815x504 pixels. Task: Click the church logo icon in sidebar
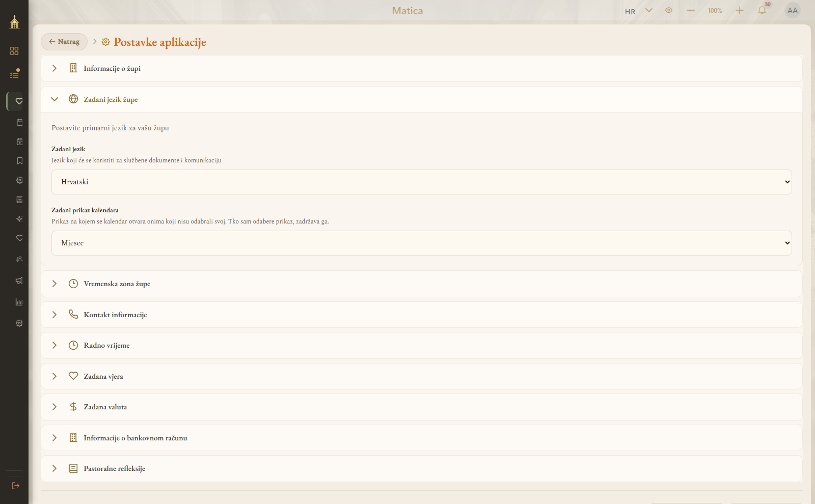click(14, 22)
